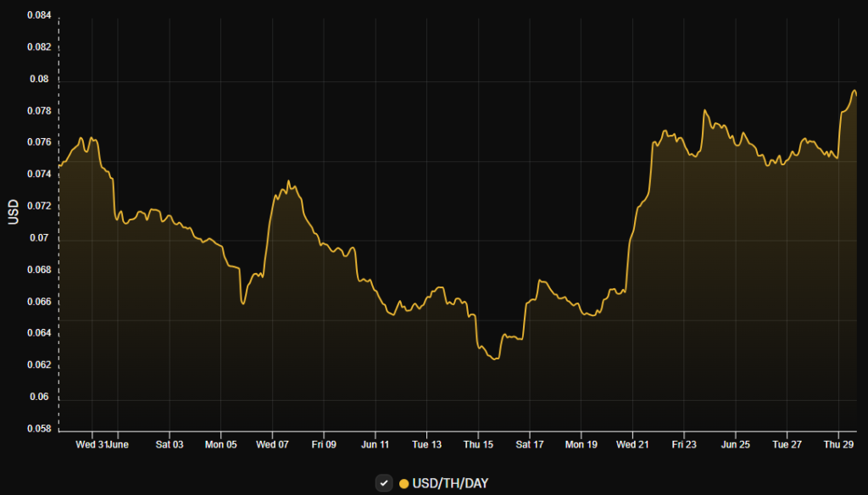Click the June axis label
868x495 pixels.
click(119, 443)
